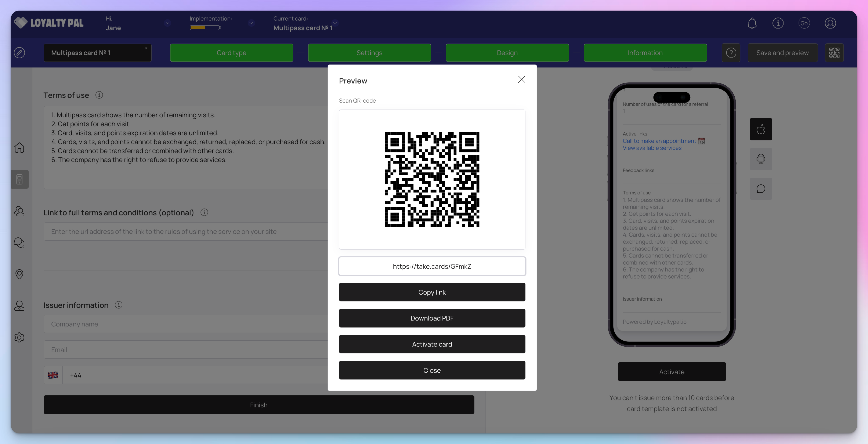868x444 pixels.
Task: Go to the Design step
Action: tap(507, 53)
